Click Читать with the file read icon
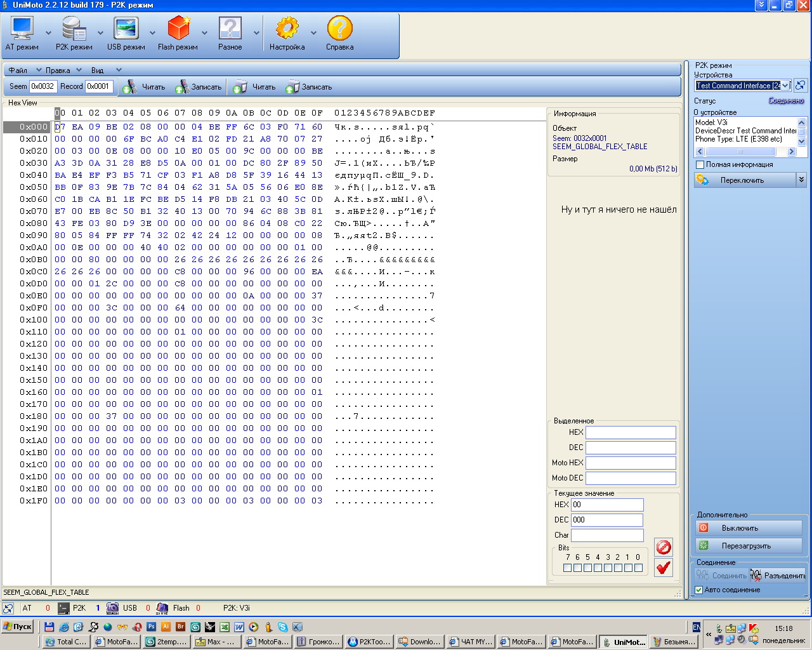812x650 pixels. pos(254,87)
